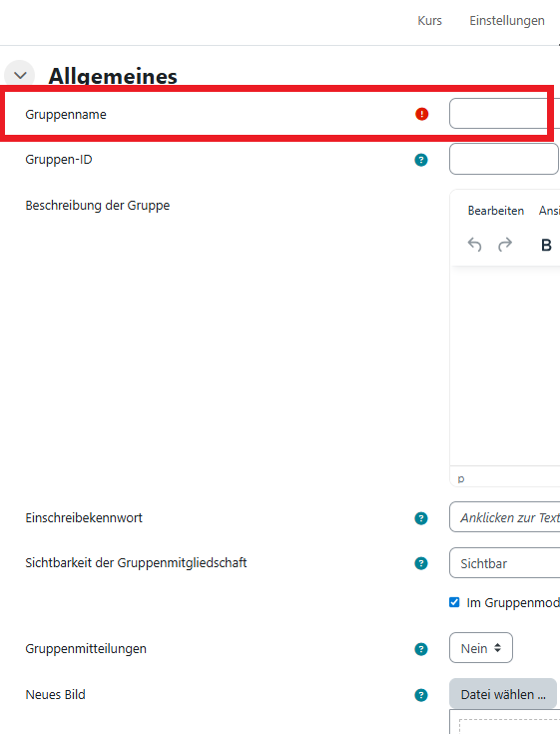560x734 pixels.
Task: Open the Gruppenmitteilungen Nein dropdown
Action: coord(481,648)
